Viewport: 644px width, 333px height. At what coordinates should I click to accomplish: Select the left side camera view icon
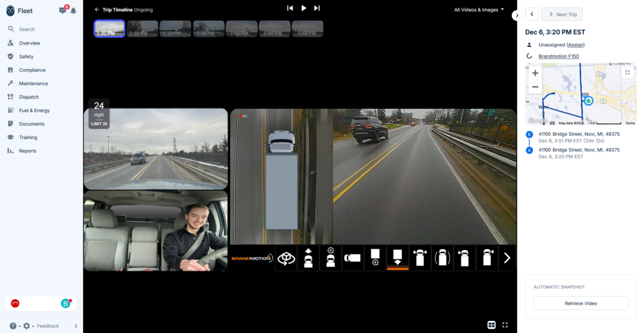(465, 258)
